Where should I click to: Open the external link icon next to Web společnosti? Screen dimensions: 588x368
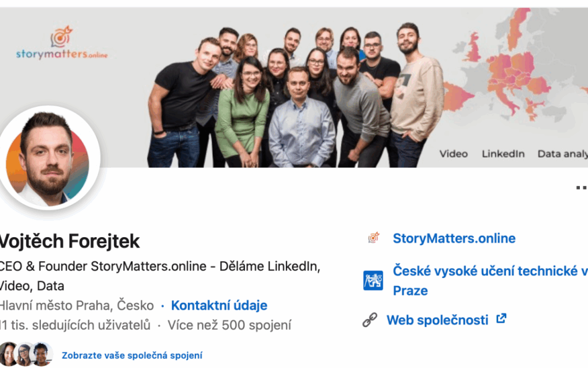click(501, 319)
